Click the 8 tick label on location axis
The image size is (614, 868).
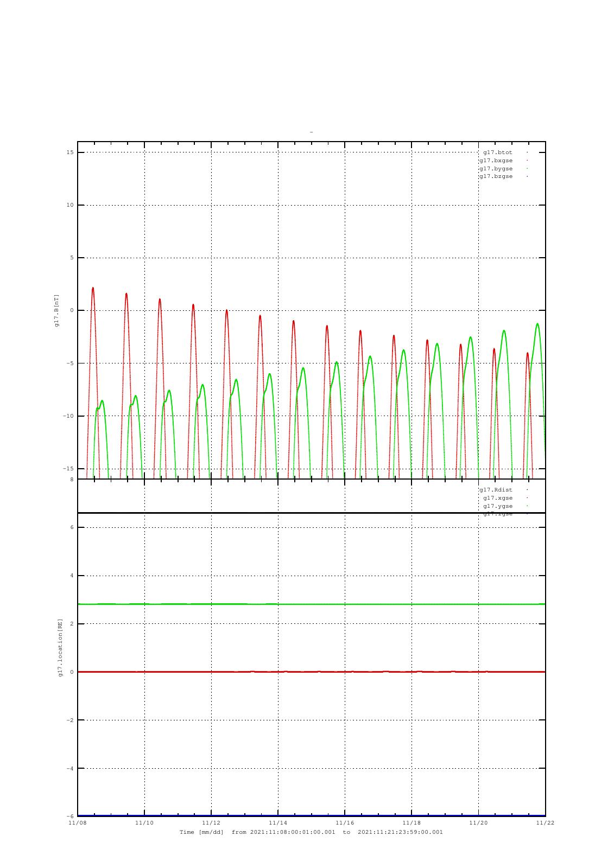(72, 480)
